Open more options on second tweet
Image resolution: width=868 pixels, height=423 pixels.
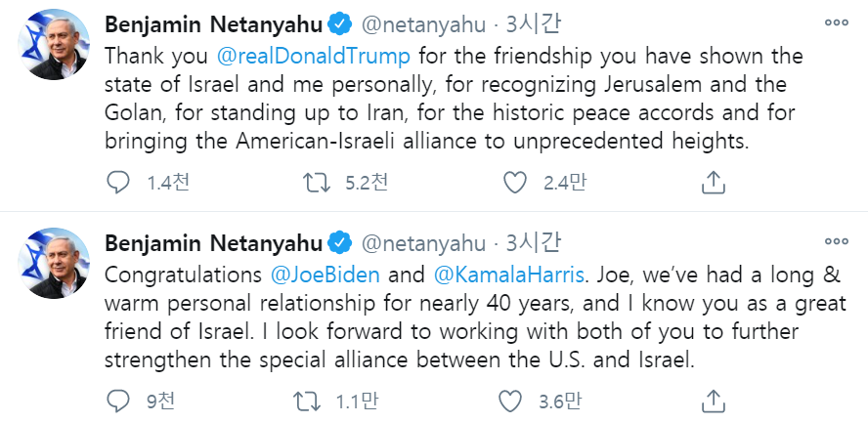click(x=835, y=241)
